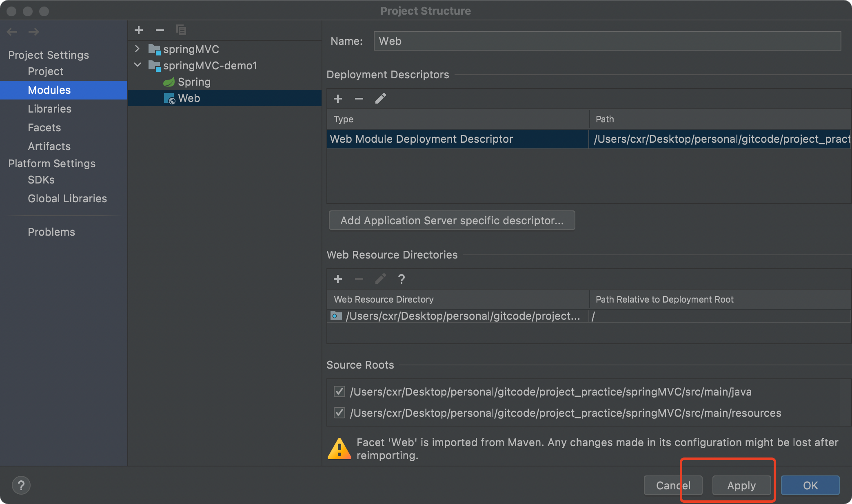
Task: Add a new deployment descriptor
Action: point(338,99)
